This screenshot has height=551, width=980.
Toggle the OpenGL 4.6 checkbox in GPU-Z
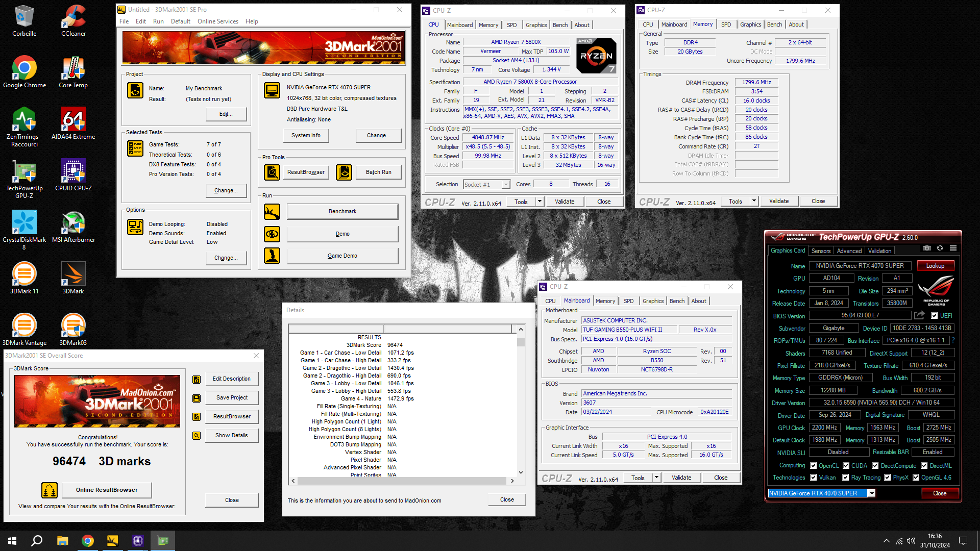pos(916,478)
